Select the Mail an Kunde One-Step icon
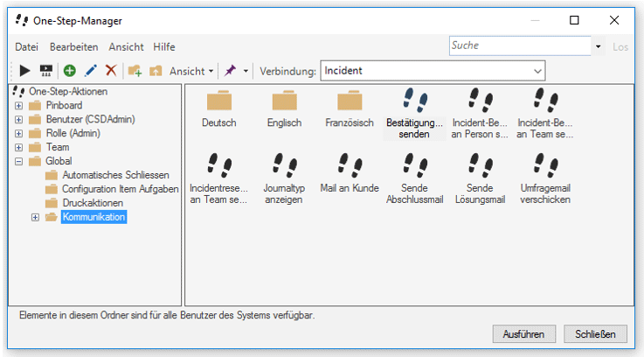This screenshot has width=644, height=357. coord(350,164)
